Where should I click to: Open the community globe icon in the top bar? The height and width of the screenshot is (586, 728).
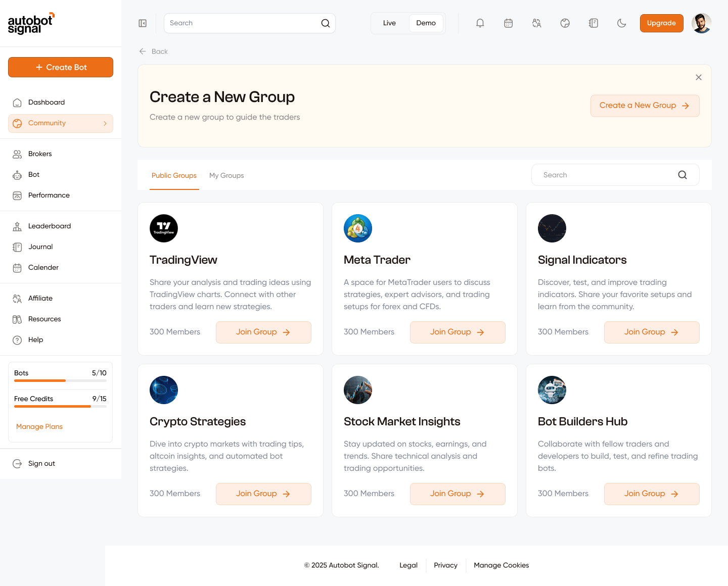click(x=565, y=23)
